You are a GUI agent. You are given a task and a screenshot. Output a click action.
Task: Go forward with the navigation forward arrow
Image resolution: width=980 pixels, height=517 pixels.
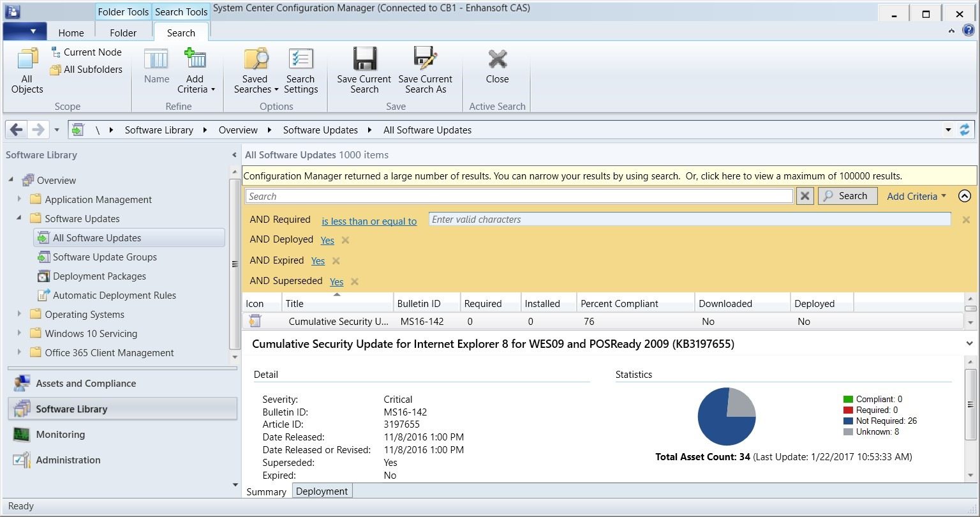pos(38,130)
